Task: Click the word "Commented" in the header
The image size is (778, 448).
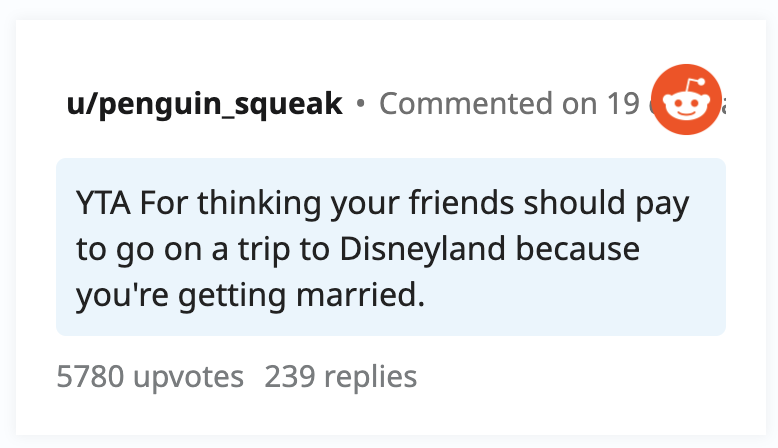Action: (466, 104)
